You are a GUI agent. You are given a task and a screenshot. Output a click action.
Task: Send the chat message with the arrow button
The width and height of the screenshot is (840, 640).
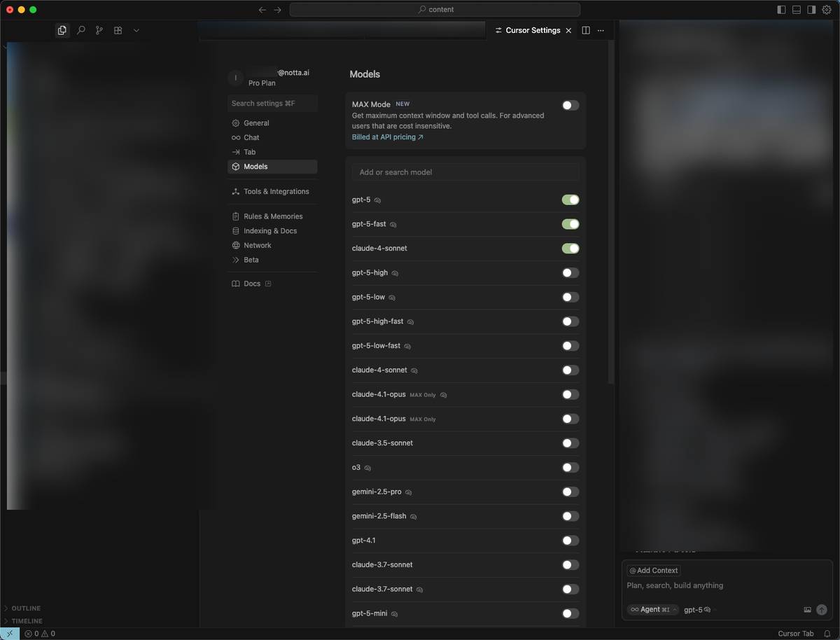[822, 610]
